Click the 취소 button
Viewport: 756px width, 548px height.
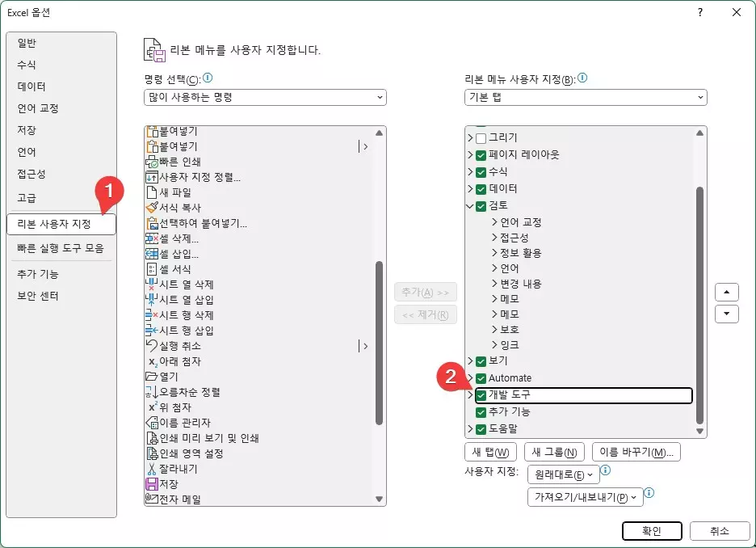click(x=720, y=531)
